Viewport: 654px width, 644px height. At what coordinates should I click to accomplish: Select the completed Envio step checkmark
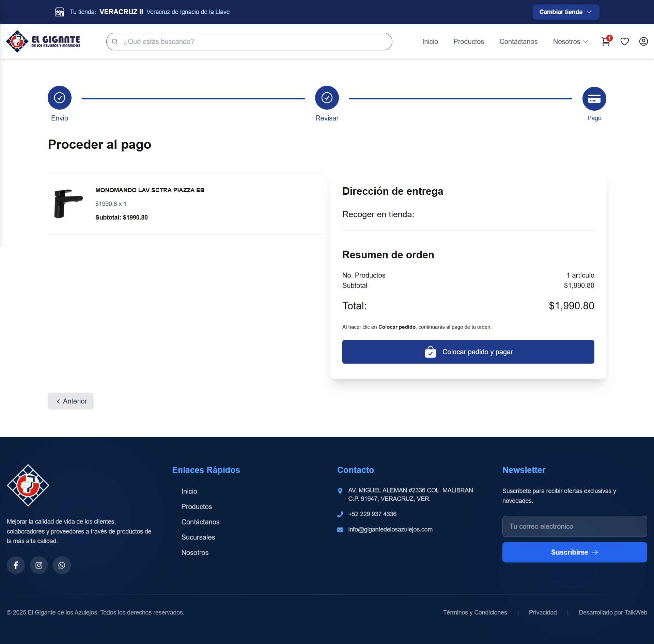(59, 98)
